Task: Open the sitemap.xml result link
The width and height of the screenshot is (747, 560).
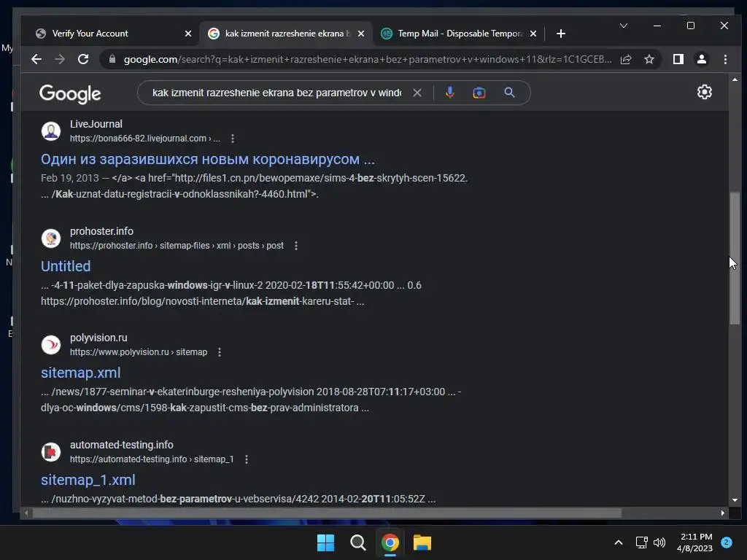Action: [80, 373]
